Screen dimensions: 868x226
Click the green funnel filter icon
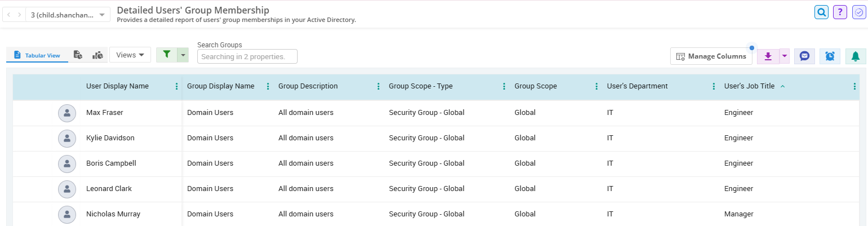166,55
